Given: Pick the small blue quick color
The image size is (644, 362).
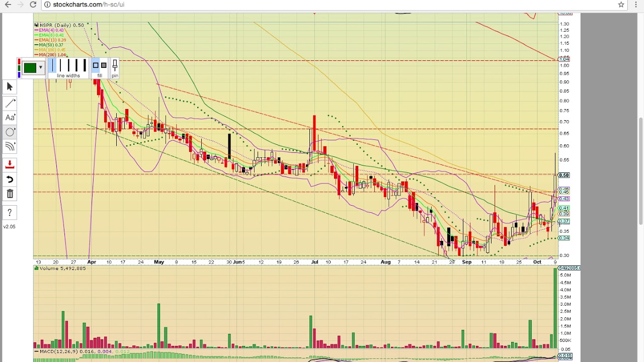Looking at the screenshot, I should [x=19, y=74].
